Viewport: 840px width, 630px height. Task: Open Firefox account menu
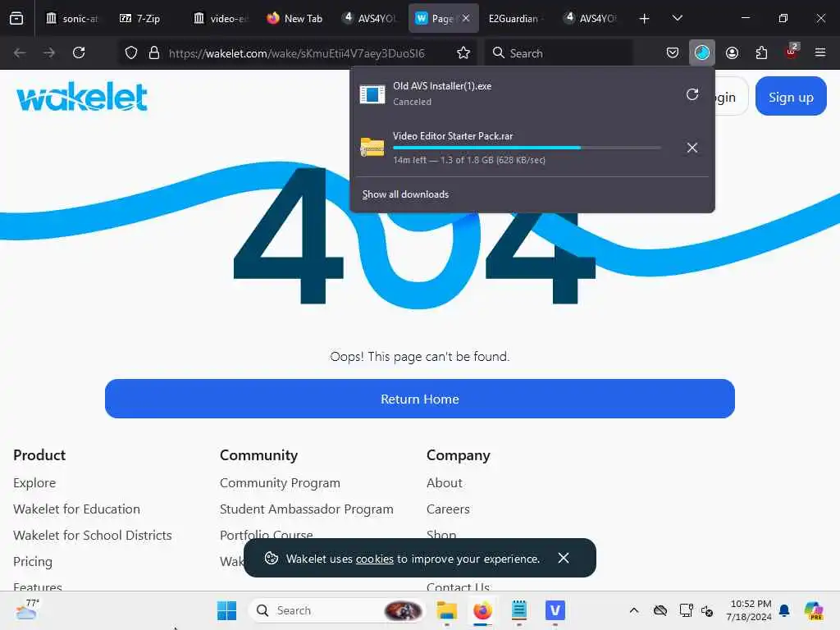(x=732, y=52)
